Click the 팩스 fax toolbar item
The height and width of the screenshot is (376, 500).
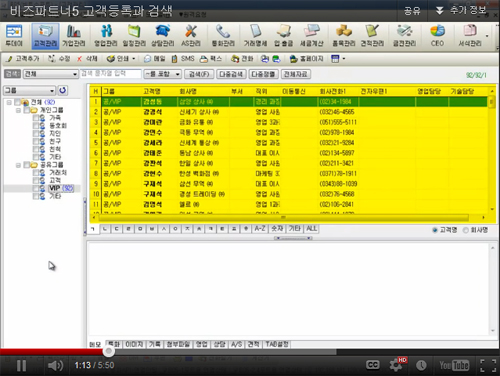pos(211,59)
